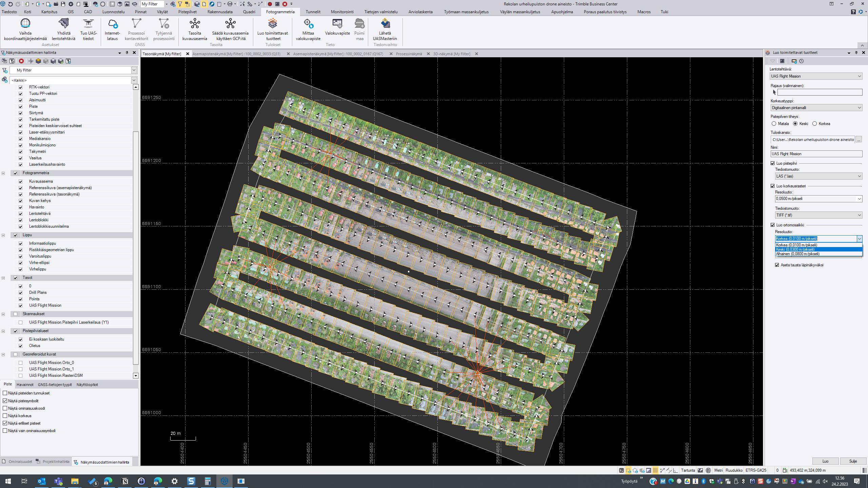This screenshot has width=868, height=488.
Task: Click the Windows Start button
Action: click(8, 481)
